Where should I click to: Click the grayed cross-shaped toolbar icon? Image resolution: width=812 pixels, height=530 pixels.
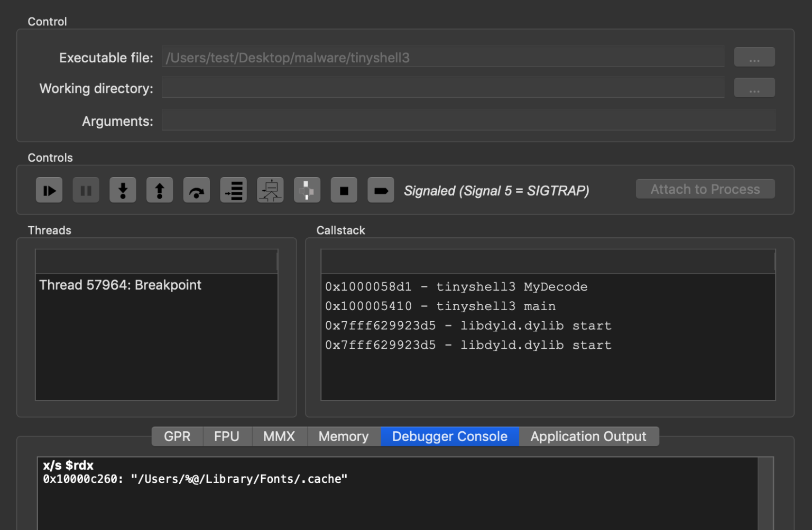[307, 190]
